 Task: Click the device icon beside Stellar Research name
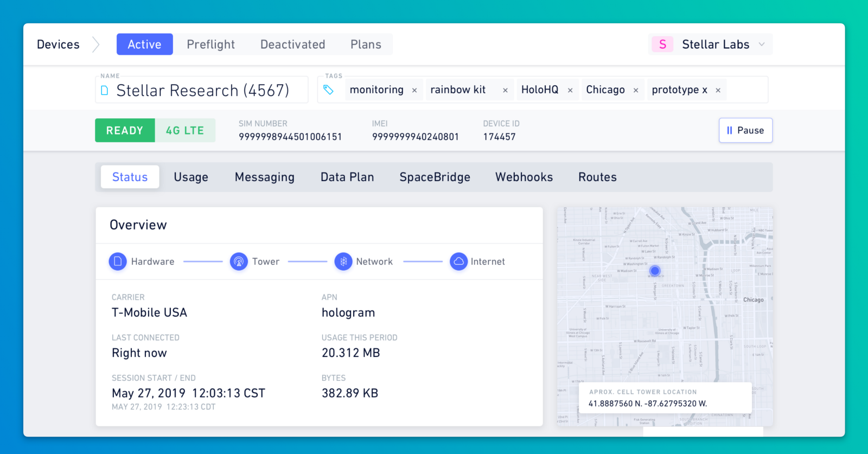[x=105, y=91]
